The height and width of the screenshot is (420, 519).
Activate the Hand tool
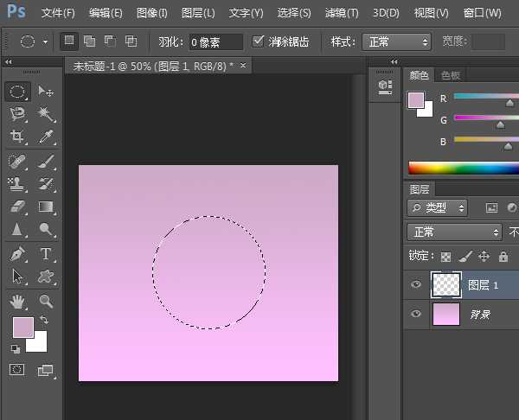click(x=17, y=301)
